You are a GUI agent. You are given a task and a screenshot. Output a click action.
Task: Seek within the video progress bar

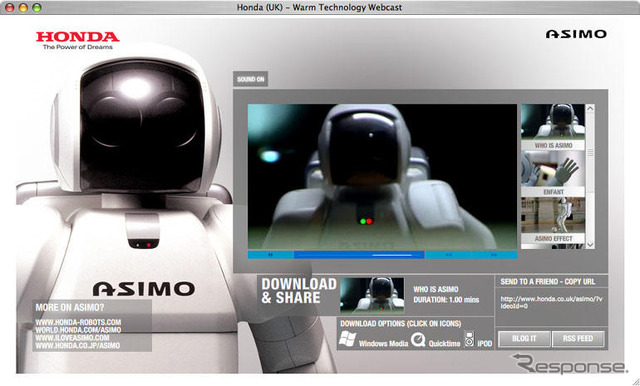tap(359, 255)
